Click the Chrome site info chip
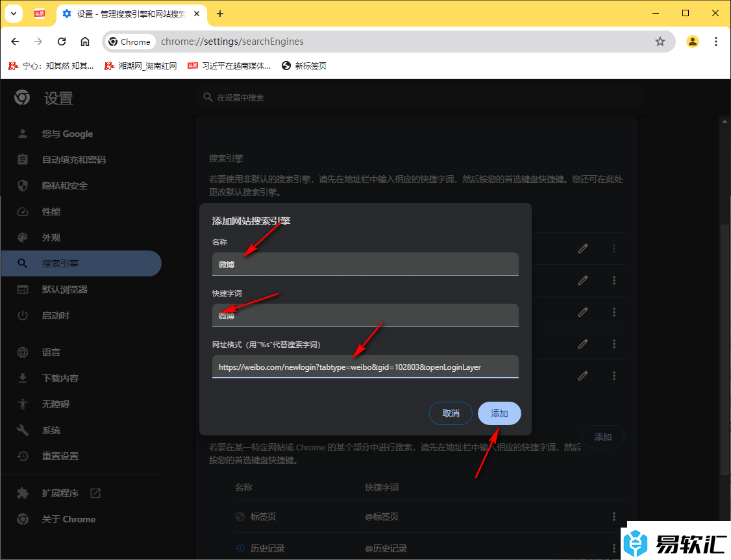The image size is (731, 560). (130, 42)
